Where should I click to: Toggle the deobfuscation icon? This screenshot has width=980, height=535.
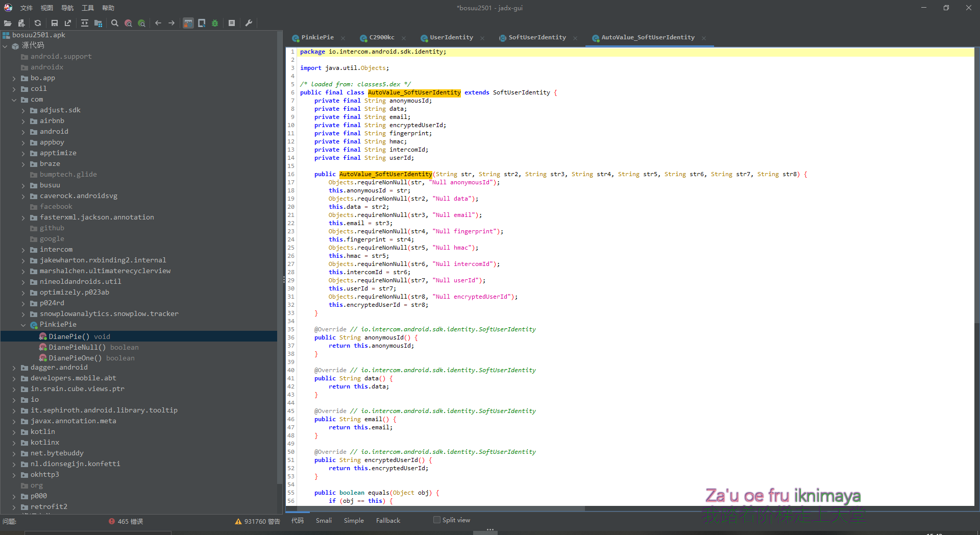(188, 23)
